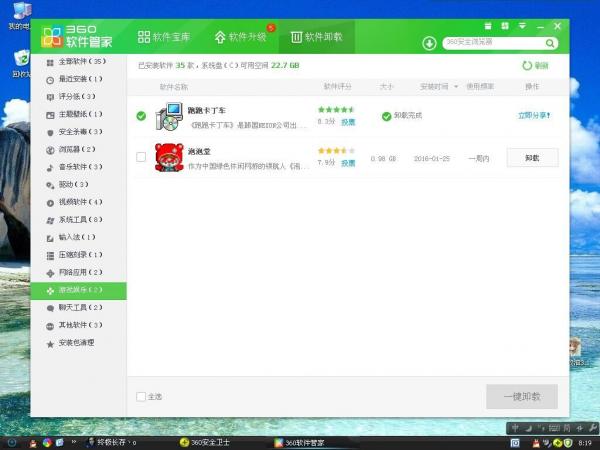Open 浏览器 (2) category
This screenshot has width=600, height=450.
pyautogui.click(x=78, y=150)
